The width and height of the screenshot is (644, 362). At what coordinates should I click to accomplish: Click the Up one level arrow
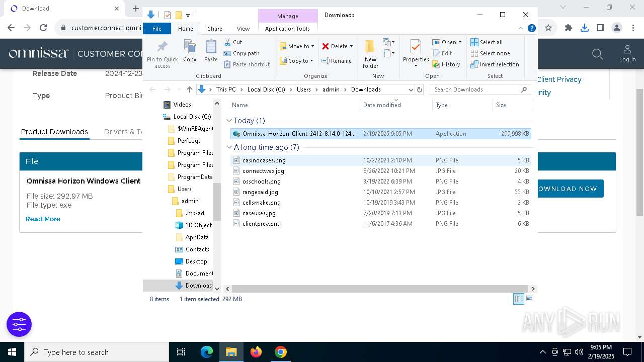(x=189, y=89)
